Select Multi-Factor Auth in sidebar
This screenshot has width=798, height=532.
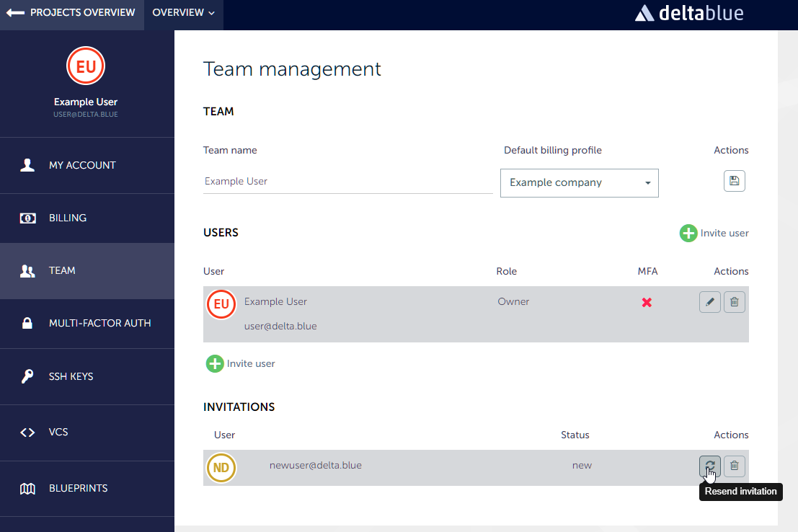(99, 323)
